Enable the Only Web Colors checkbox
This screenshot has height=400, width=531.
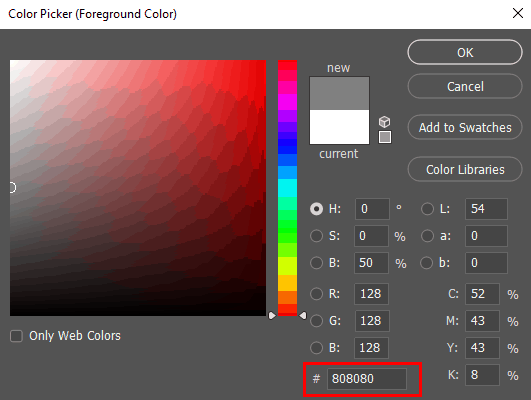click(x=16, y=336)
